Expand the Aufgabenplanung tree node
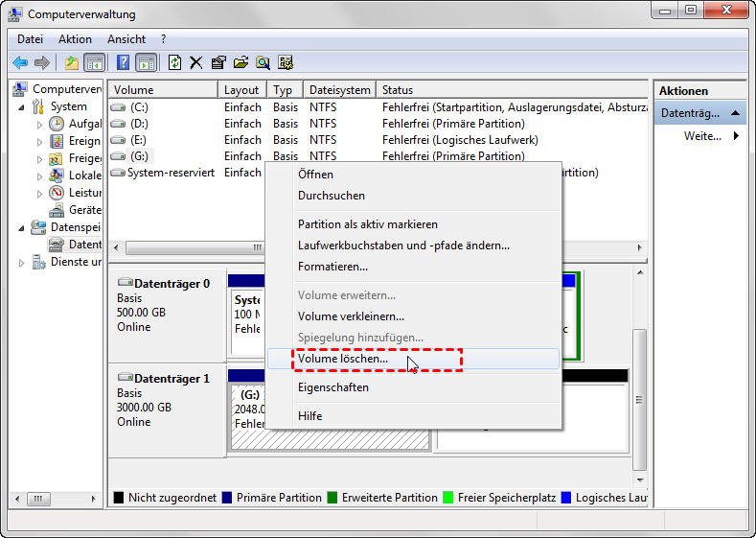Viewport: 756px width, 538px height. point(39,125)
